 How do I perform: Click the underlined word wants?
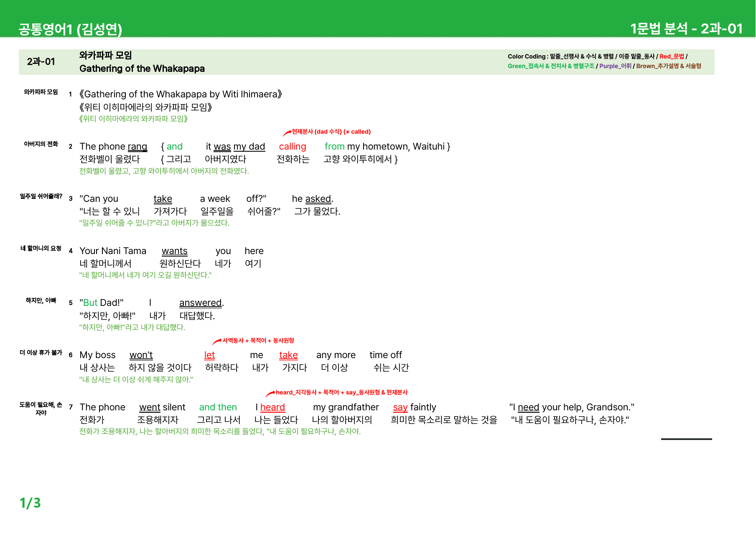pyautogui.click(x=175, y=251)
